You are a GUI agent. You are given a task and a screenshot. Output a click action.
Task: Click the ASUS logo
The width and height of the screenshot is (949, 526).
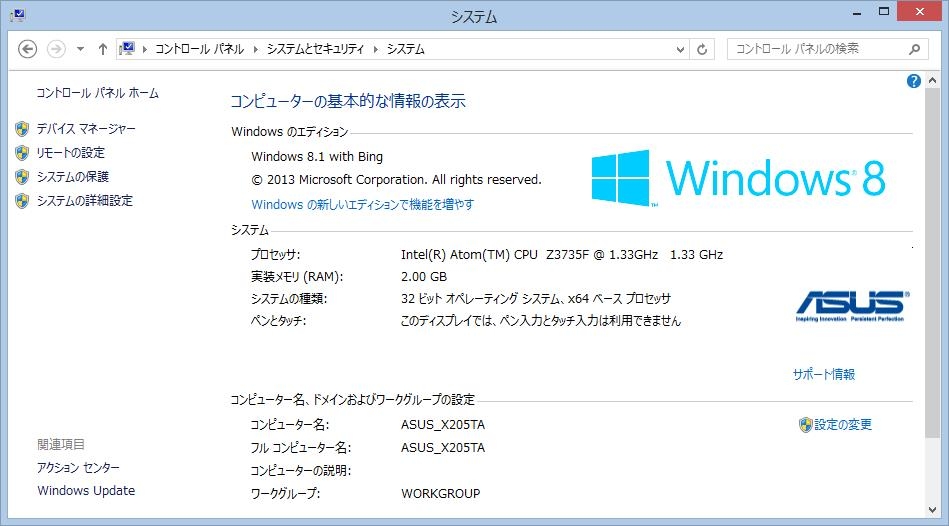852,306
